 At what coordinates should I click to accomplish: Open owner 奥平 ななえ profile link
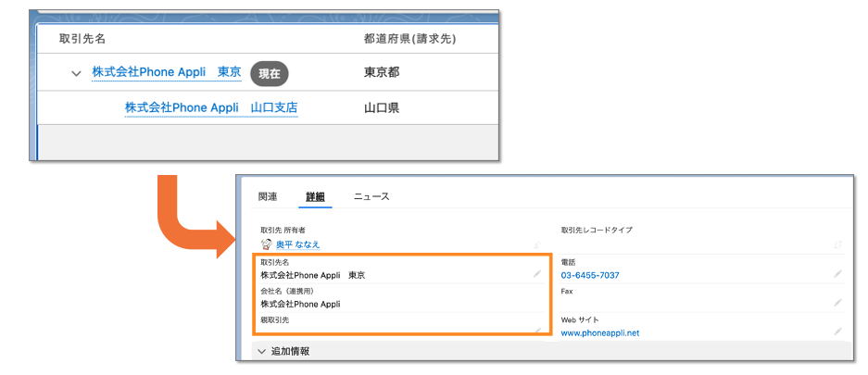point(297,244)
